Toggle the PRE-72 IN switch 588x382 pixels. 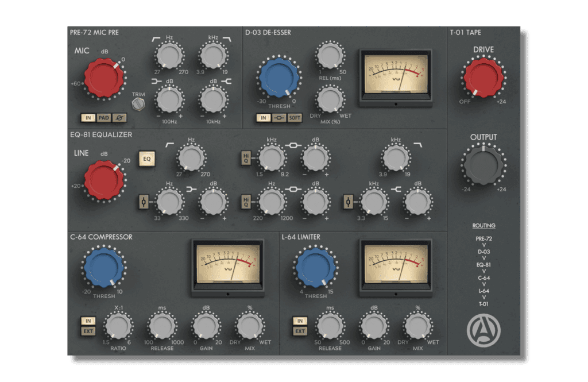(x=88, y=118)
